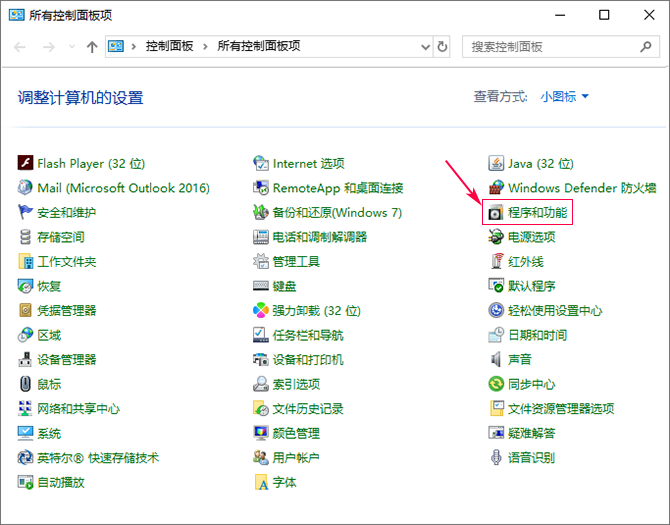Open the 索引选项 link
670x525 pixels.
click(296, 384)
